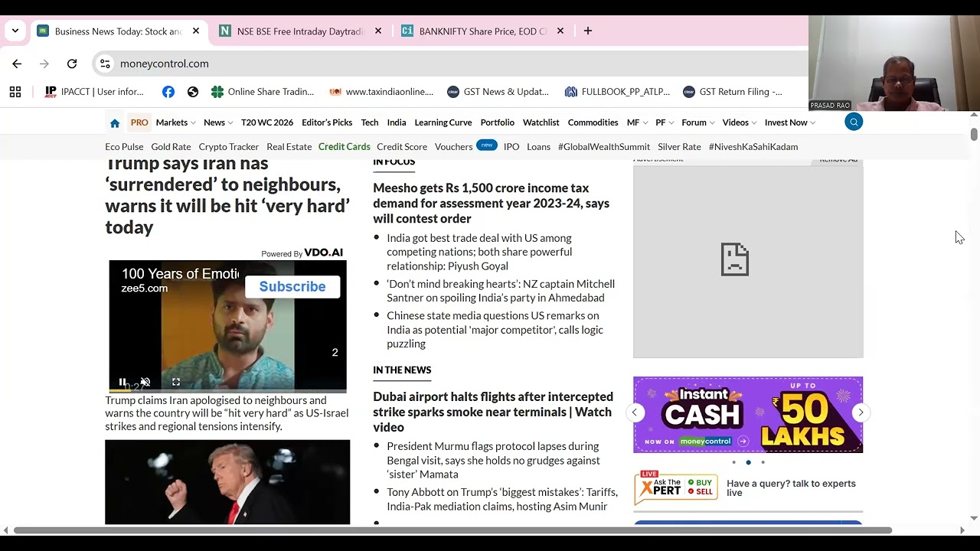Toggle mute on the video ad
The image size is (980, 551).
tap(145, 382)
